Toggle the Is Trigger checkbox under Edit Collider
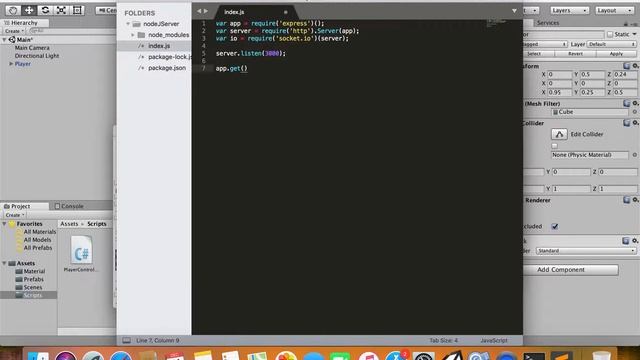 [x=554, y=146]
